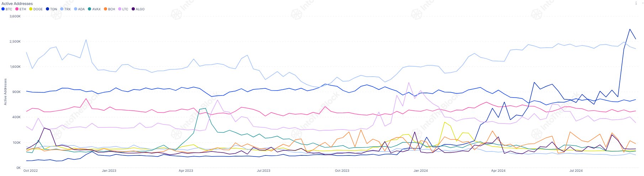Toggle the TRX legend item
The width and height of the screenshot is (644, 176).
[x=65, y=9]
